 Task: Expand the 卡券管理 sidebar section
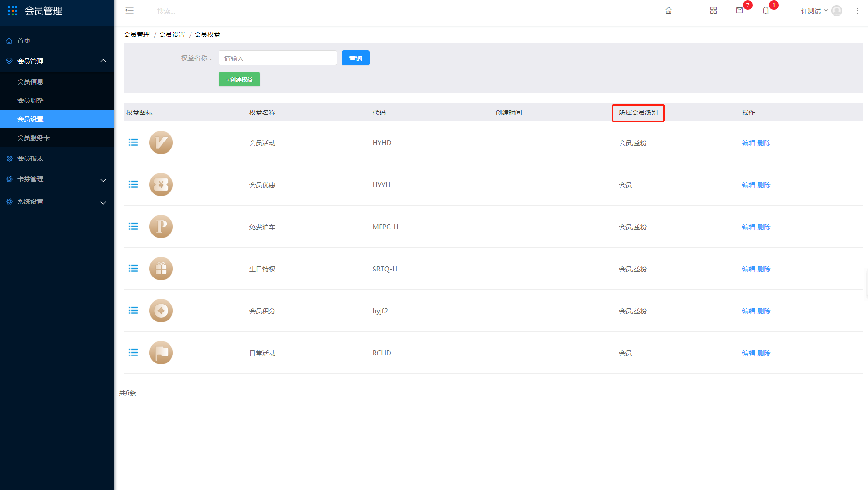pyautogui.click(x=57, y=179)
